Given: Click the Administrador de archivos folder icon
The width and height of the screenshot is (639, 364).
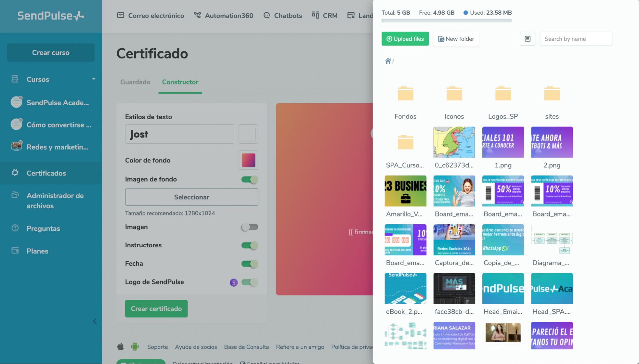Looking at the screenshot, I should pos(15,195).
